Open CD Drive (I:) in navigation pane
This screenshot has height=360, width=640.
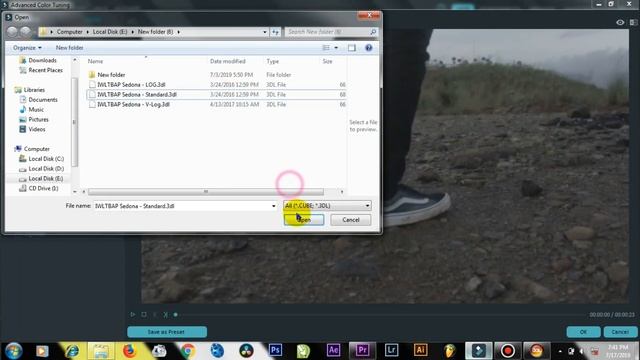[x=43, y=188]
